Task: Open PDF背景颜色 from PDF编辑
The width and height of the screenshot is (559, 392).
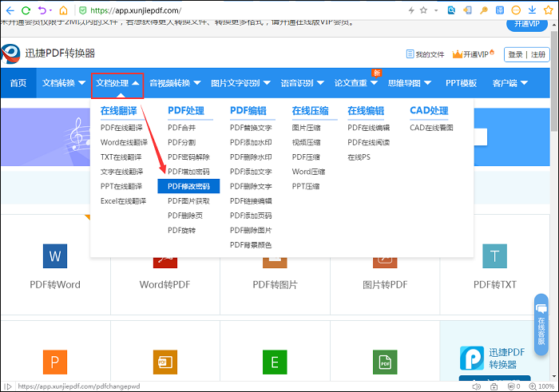Action: (251, 245)
